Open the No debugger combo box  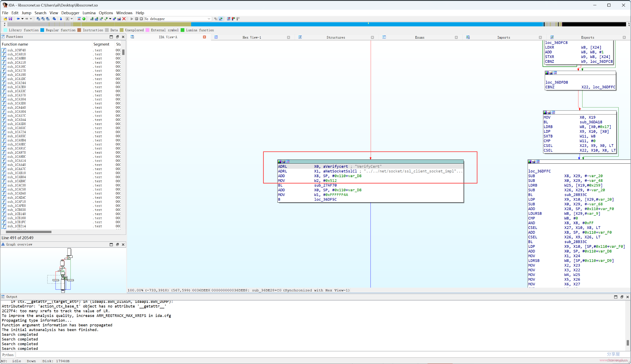177,19
